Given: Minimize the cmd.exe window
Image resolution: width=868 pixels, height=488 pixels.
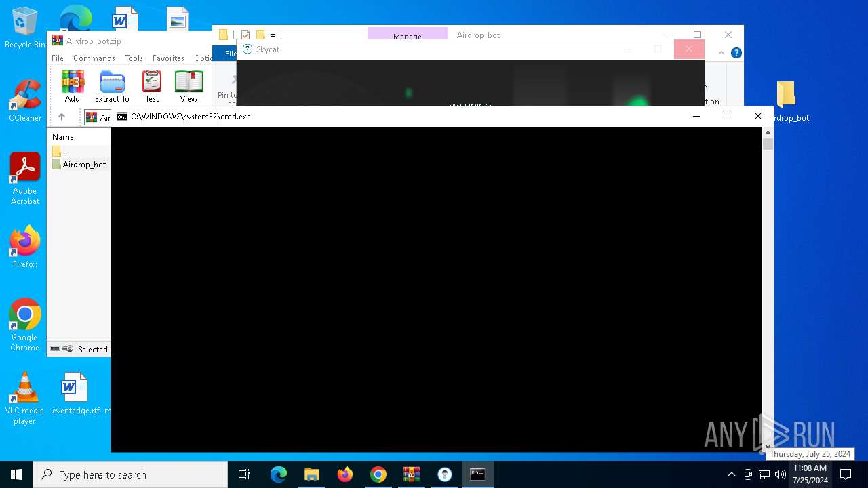Looking at the screenshot, I should pyautogui.click(x=696, y=116).
